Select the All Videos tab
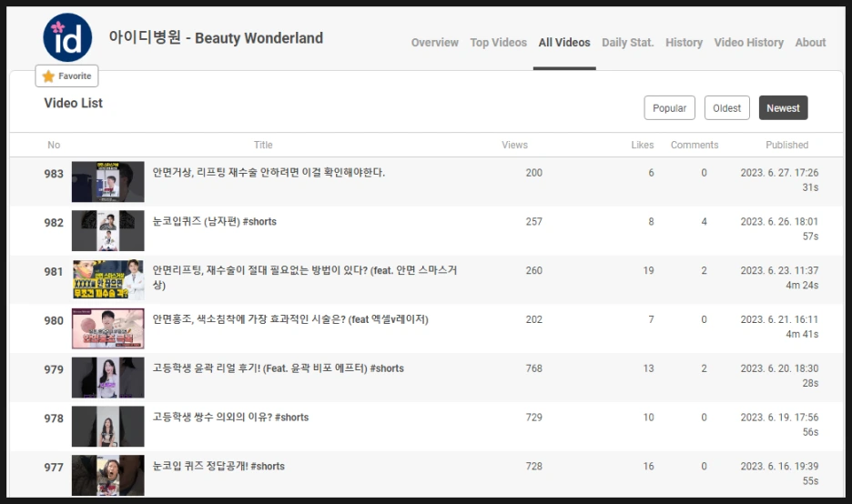The image size is (852, 504). click(x=564, y=43)
